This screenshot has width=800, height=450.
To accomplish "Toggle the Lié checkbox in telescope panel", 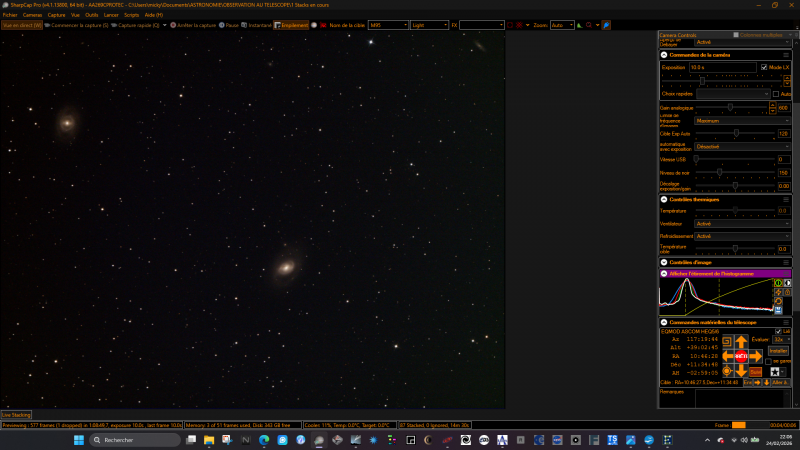I will click(x=778, y=331).
